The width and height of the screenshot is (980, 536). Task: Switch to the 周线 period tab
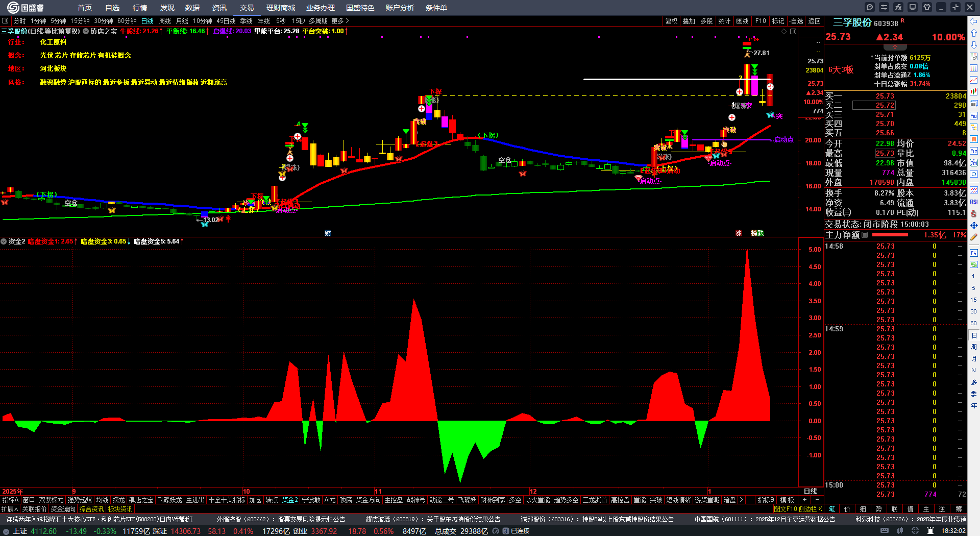[x=165, y=21]
